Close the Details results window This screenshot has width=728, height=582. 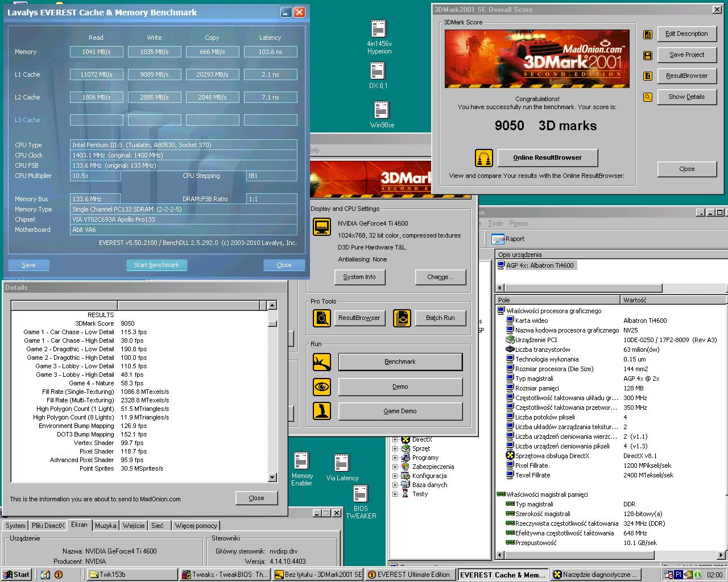click(x=257, y=498)
